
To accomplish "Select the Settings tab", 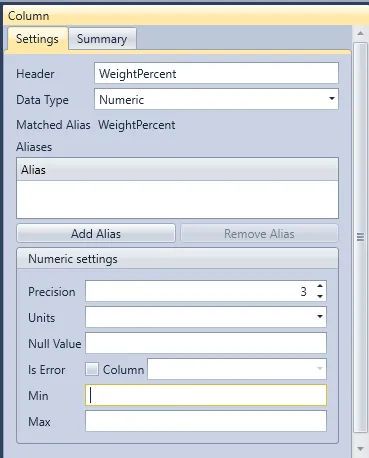I will [37, 39].
